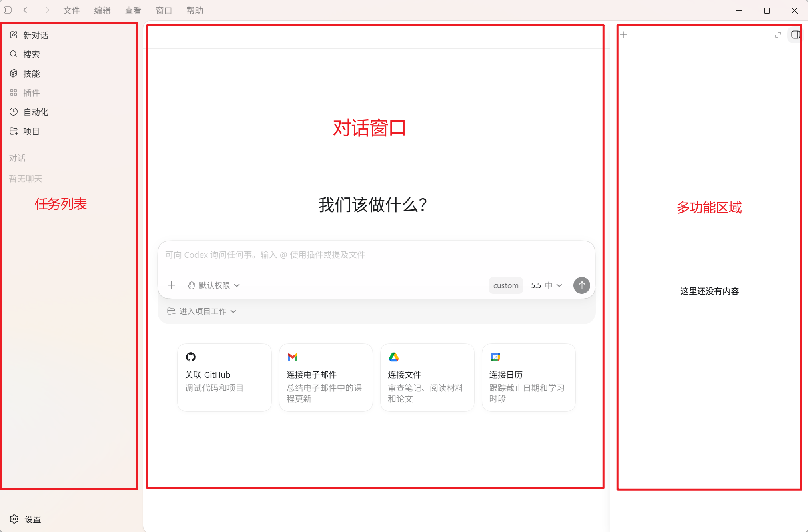Click the 自动化 clock icon
Image resolution: width=808 pixels, height=532 pixels.
14,112
